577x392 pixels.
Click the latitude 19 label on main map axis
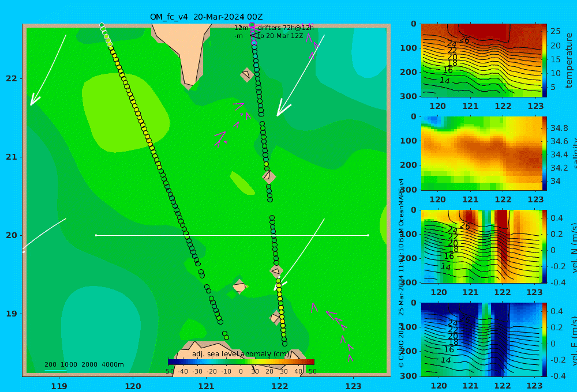click(x=12, y=314)
